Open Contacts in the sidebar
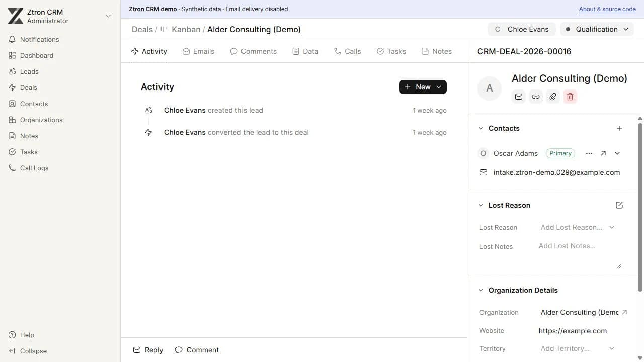This screenshot has width=644, height=362. [x=60, y=104]
